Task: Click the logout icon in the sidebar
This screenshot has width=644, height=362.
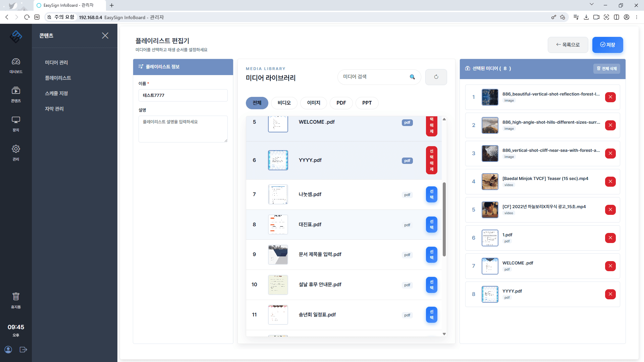Action: pyautogui.click(x=23, y=350)
